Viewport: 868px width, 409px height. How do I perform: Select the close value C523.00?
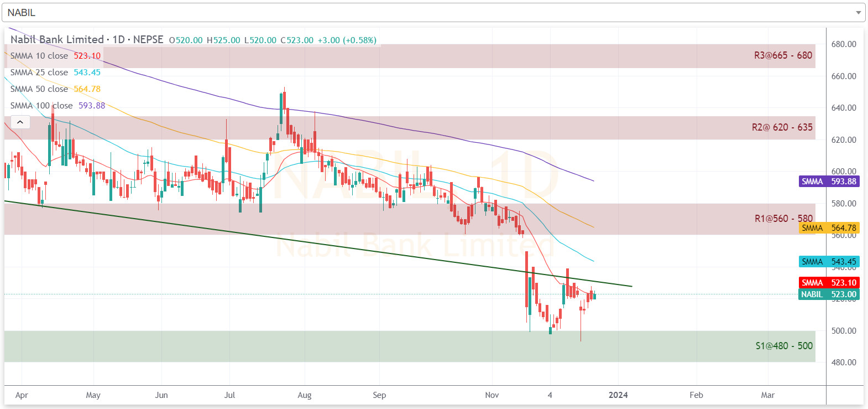(x=297, y=40)
